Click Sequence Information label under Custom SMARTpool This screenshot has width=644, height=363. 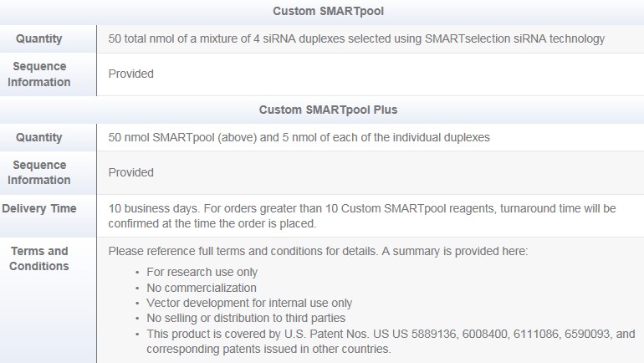(39, 74)
